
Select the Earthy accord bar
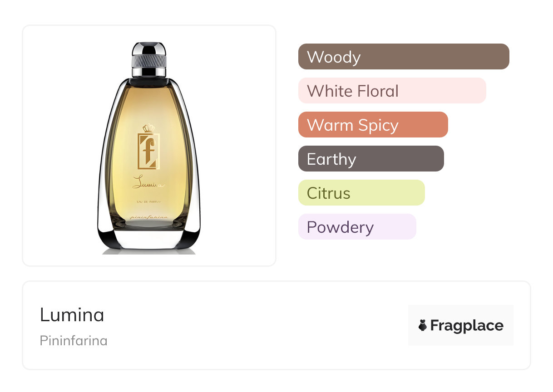(370, 159)
